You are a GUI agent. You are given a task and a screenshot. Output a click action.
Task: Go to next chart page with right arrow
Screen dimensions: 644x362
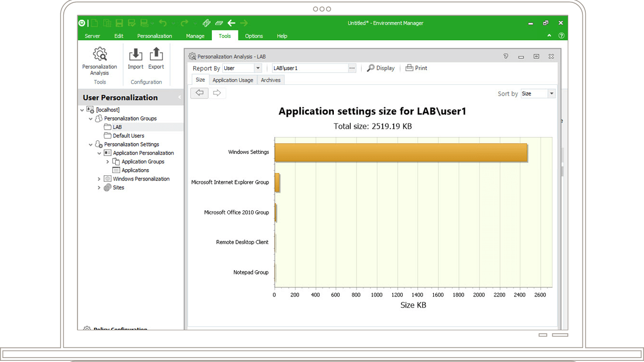[217, 93]
